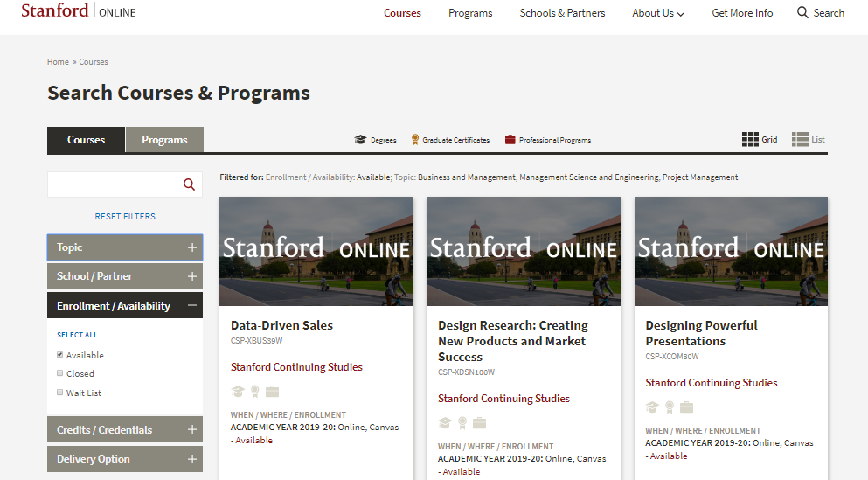Expand the Delivery Option filter
The width and height of the screenshot is (868, 480).
click(125, 459)
